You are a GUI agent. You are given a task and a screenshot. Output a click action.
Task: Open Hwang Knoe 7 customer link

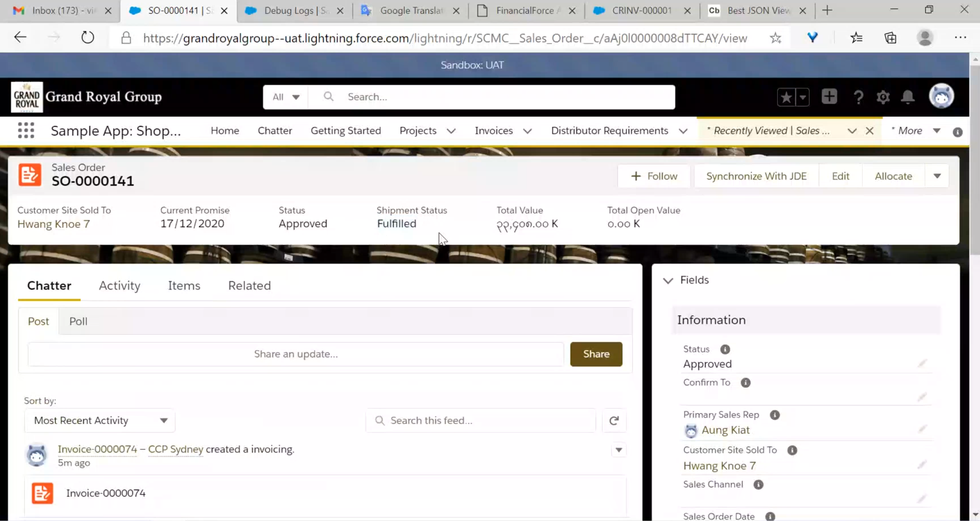tap(53, 224)
